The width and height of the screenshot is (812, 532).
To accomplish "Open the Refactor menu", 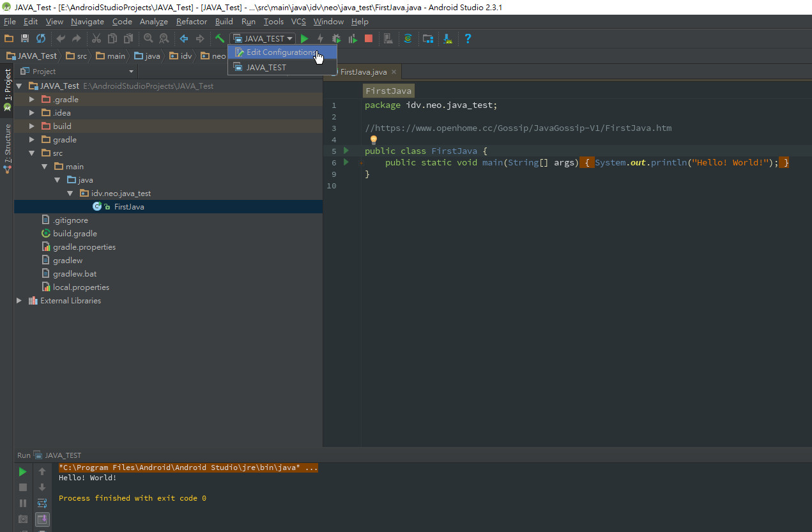I will tap(192, 22).
